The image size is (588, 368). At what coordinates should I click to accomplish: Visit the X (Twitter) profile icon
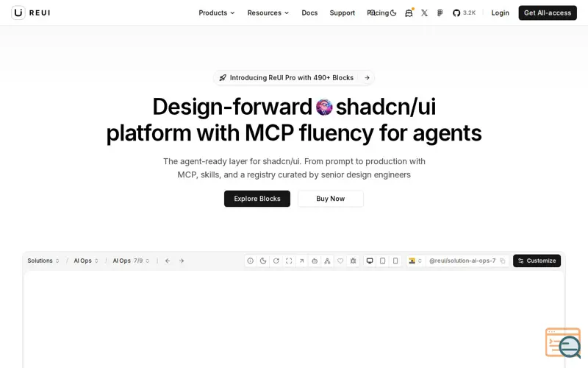[424, 13]
